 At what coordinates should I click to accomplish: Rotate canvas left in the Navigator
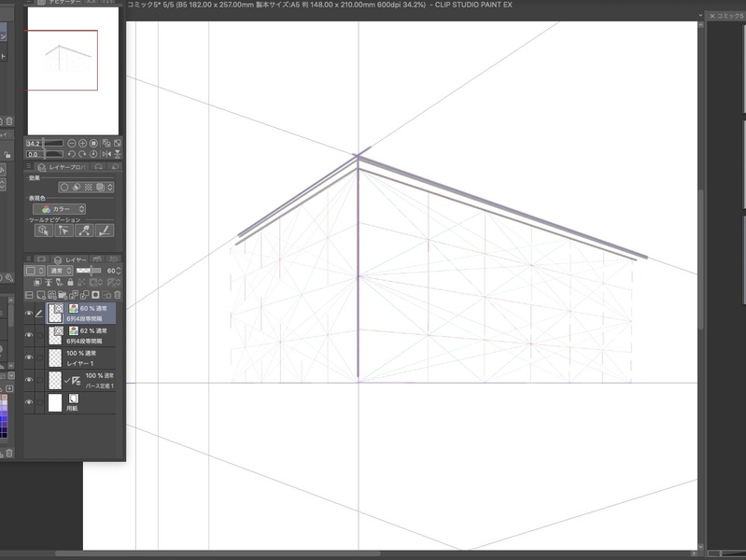(x=71, y=154)
